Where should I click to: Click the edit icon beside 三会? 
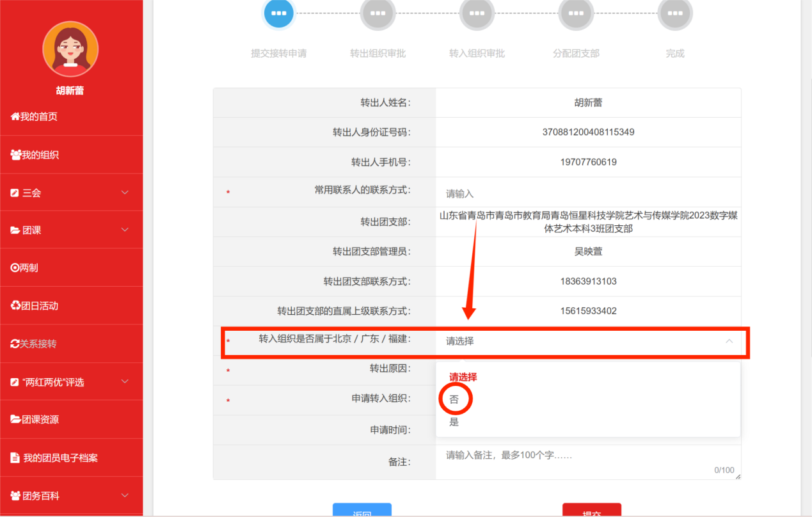[15, 193]
